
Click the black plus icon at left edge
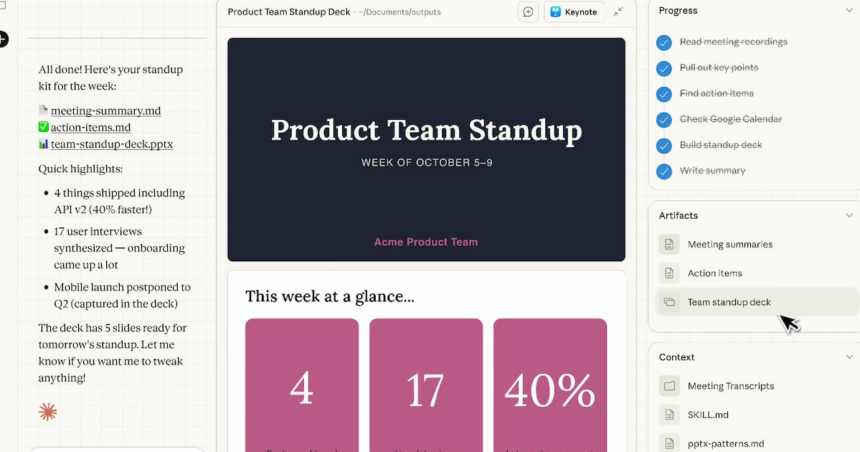pos(3,39)
